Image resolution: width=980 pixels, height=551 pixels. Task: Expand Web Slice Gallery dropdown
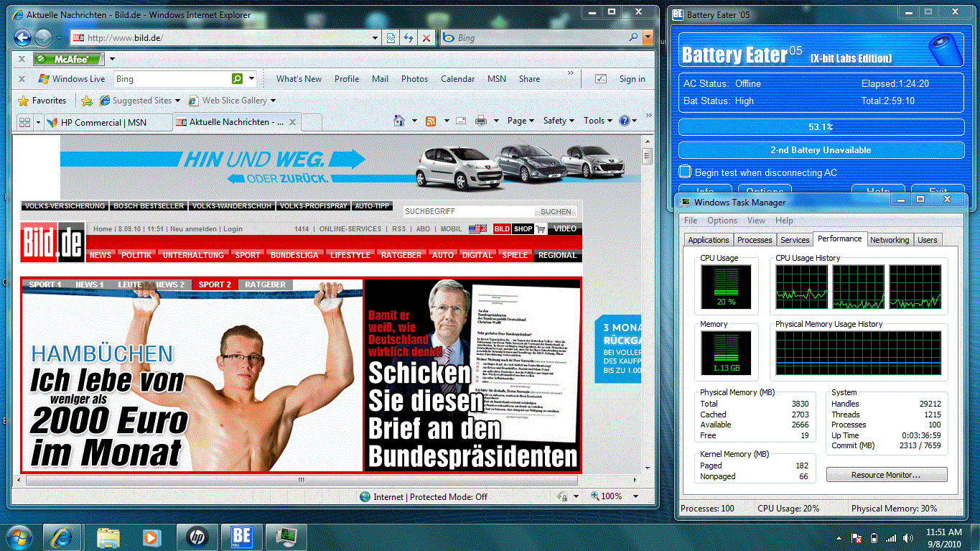[273, 101]
